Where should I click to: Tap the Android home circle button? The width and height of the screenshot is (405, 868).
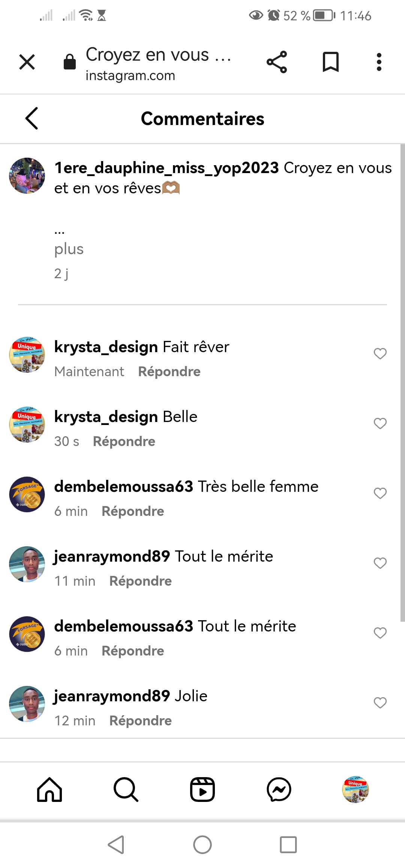tap(202, 845)
